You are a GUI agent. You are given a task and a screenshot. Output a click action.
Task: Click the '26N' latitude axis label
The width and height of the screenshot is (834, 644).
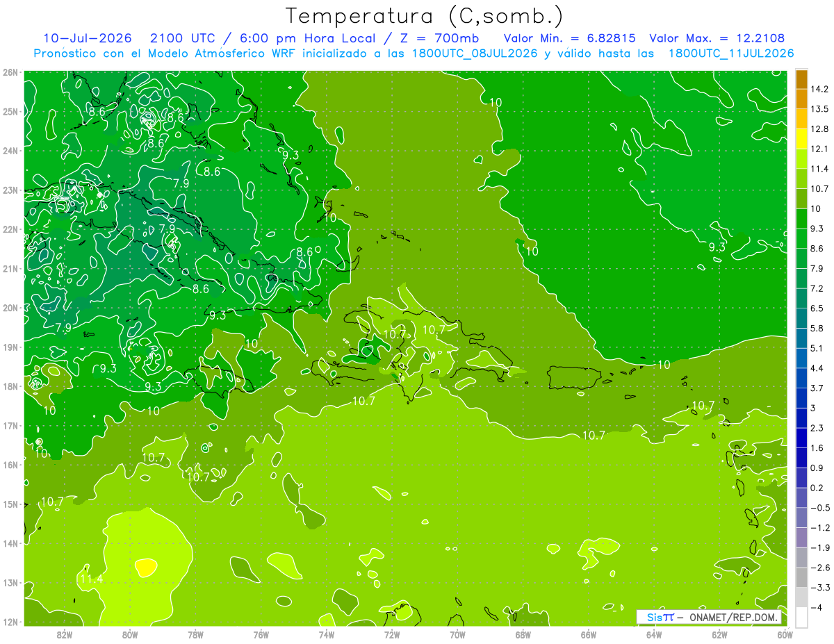coord(10,72)
